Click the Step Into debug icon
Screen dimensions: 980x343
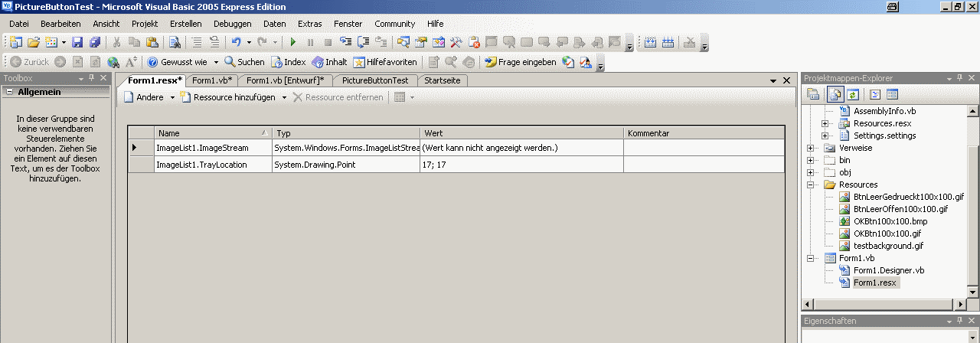[x=345, y=42]
